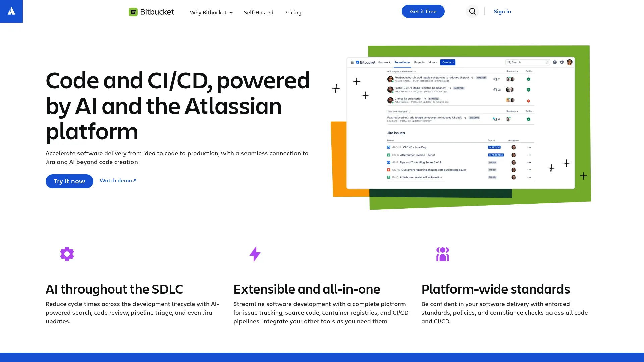Click the Try it now button

tap(69, 181)
